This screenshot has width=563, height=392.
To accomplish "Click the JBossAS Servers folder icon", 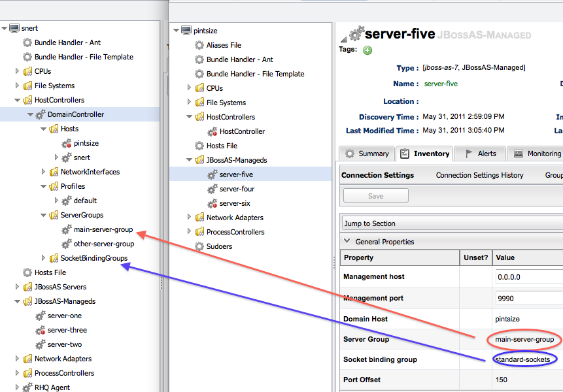I will pyautogui.click(x=27, y=287).
